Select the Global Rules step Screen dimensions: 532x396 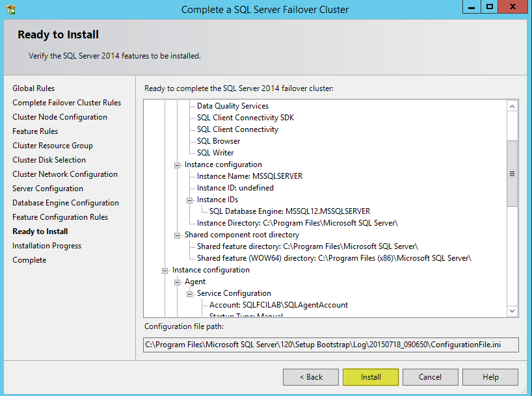[34, 88]
